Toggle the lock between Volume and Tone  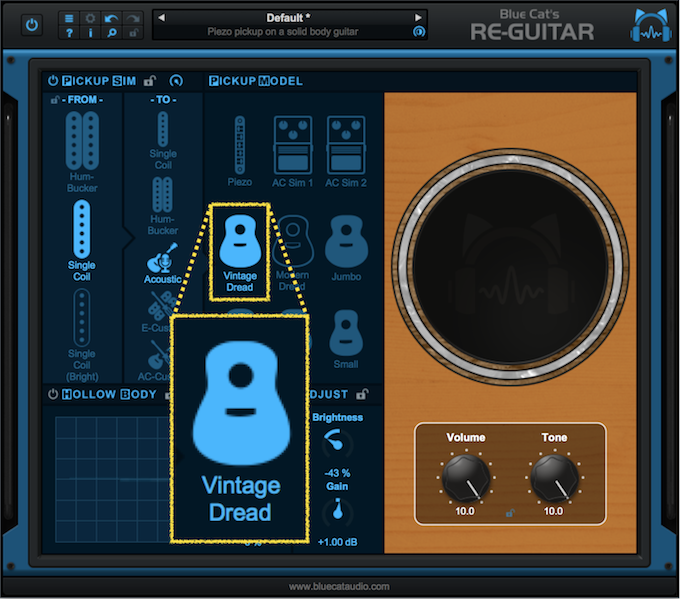point(510,513)
